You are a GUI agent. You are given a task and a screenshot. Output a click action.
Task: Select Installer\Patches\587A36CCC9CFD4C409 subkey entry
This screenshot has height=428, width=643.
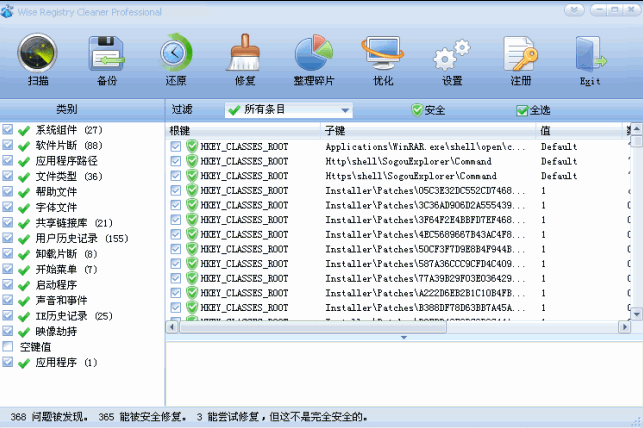coord(425,264)
